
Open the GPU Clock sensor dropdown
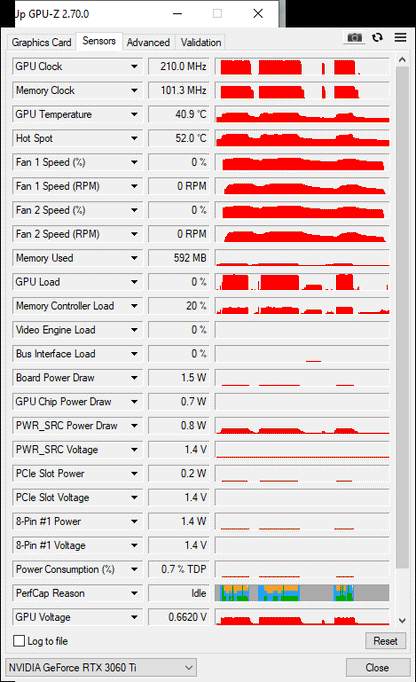pos(134,67)
